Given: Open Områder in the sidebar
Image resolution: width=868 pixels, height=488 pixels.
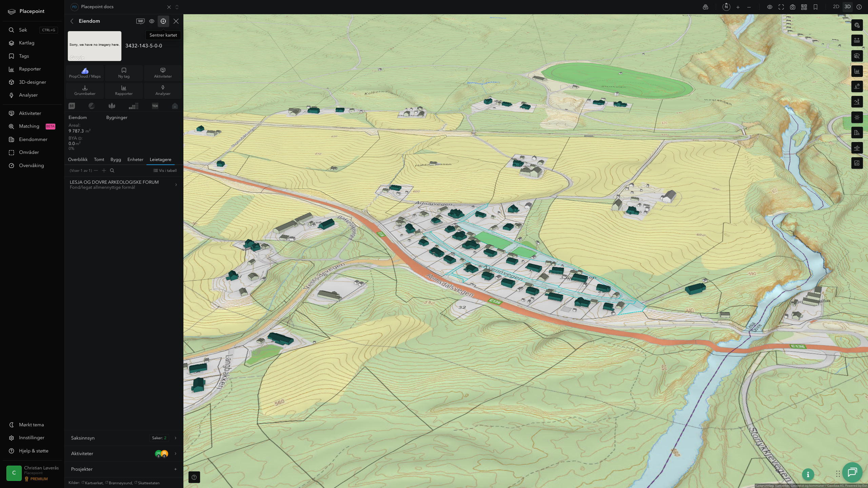Looking at the screenshot, I should coord(33,152).
